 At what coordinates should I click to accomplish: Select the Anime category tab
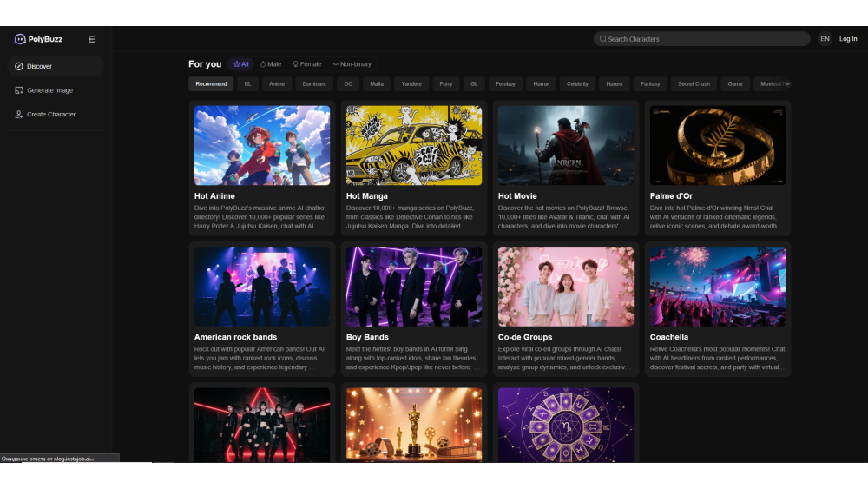click(277, 84)
